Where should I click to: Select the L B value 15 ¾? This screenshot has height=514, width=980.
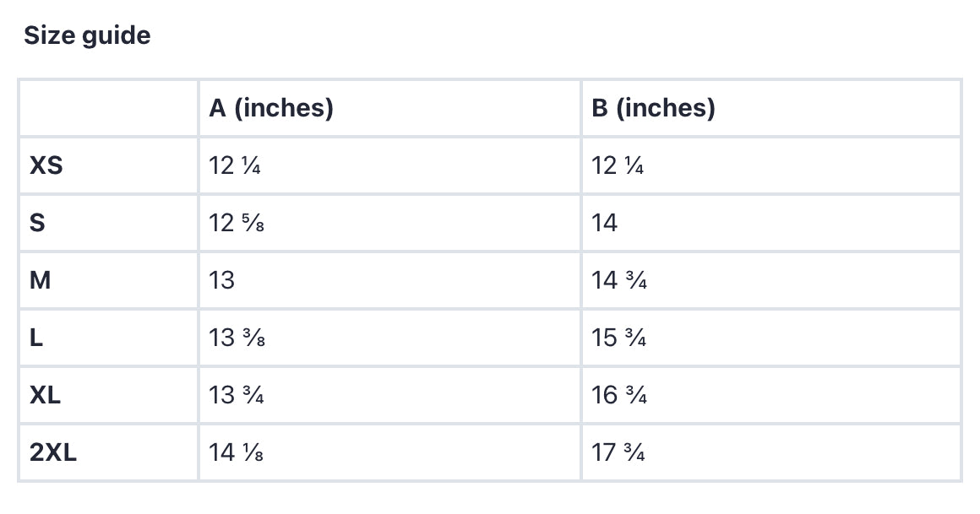[x=618, y=338]
